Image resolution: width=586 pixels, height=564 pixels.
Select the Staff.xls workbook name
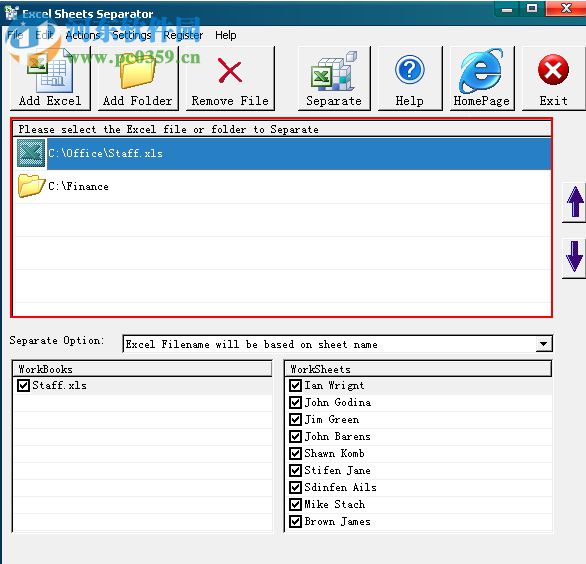point(59,385)
